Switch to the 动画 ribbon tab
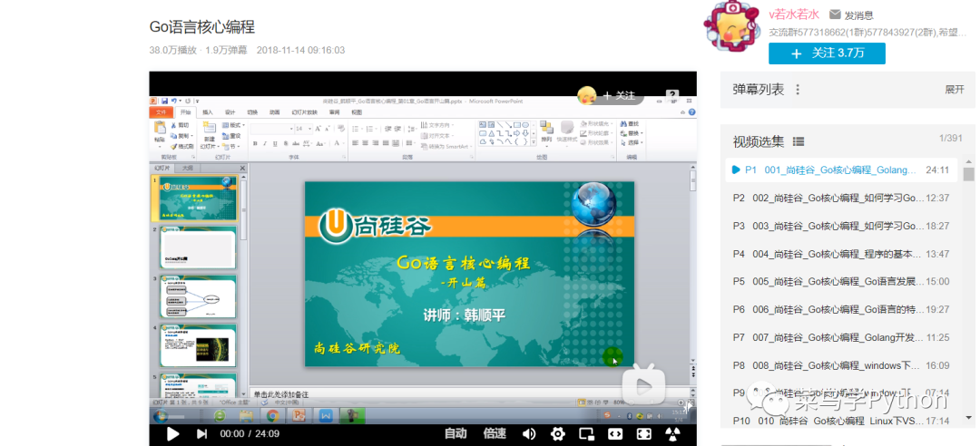The height and width of the screenshot is (446, 980). [x=274, y=112]
